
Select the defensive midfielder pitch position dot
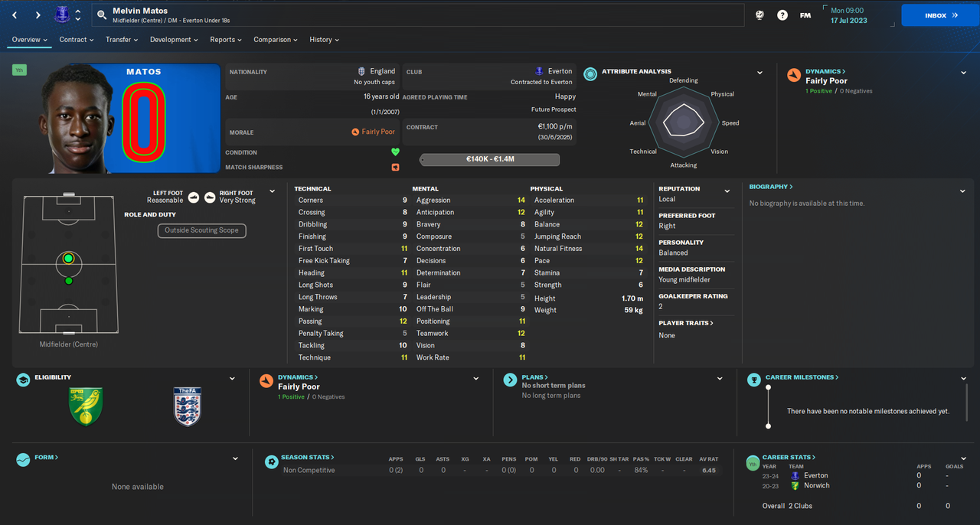pos(68,281)
